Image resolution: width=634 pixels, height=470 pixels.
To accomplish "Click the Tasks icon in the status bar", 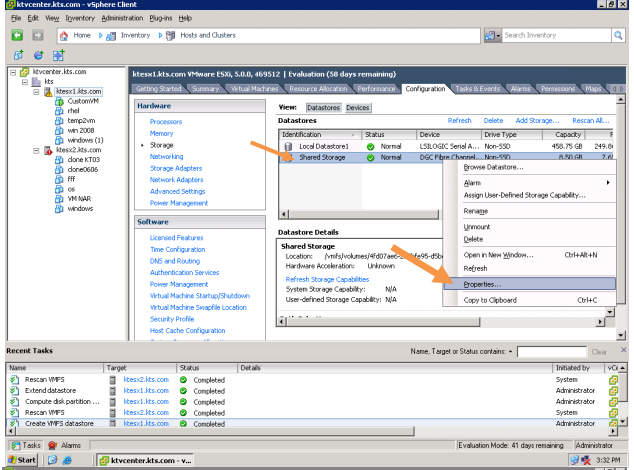I will 15,445.
